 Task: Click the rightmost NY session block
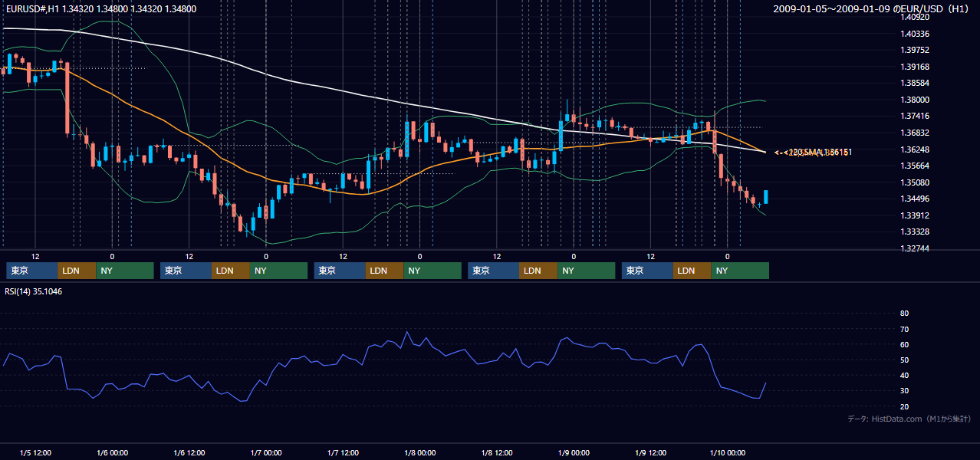[741, 271]
